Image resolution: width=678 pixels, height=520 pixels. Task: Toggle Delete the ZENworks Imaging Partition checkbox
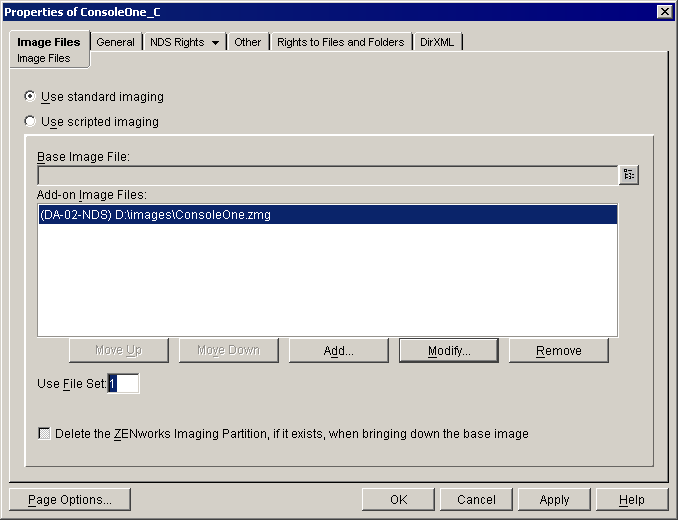(44, 433)
